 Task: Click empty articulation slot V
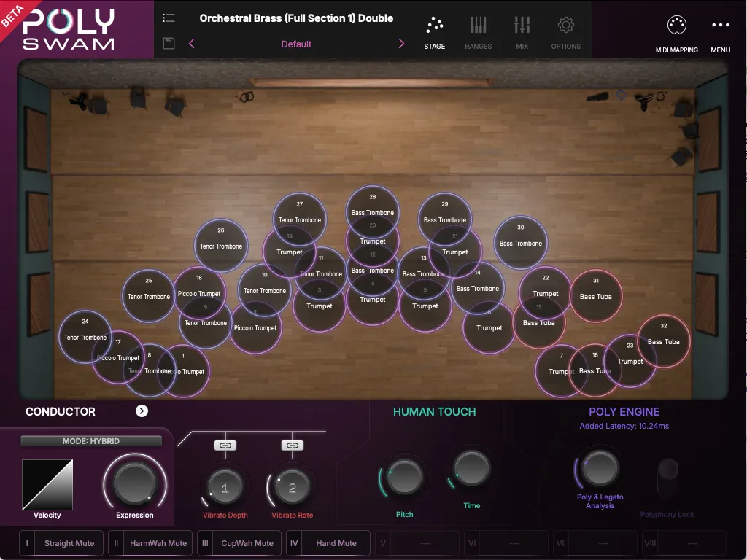(x=417, y=543)
